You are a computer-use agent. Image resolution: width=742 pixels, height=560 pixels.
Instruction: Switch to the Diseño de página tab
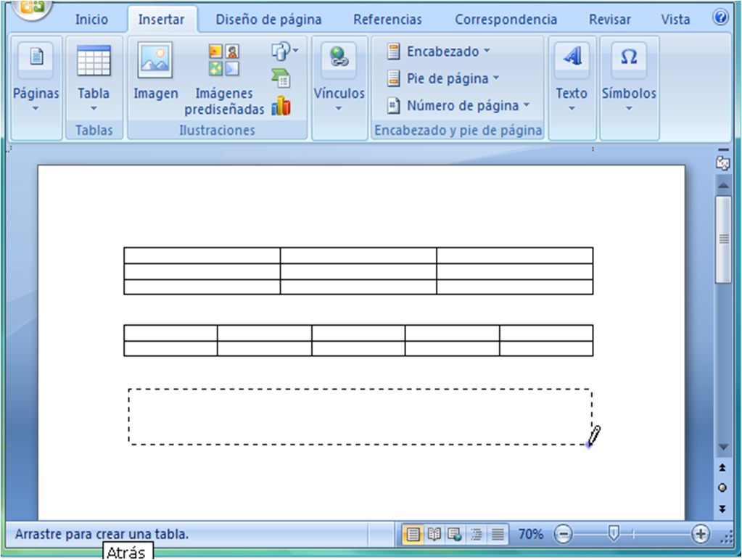coord(268,20)
